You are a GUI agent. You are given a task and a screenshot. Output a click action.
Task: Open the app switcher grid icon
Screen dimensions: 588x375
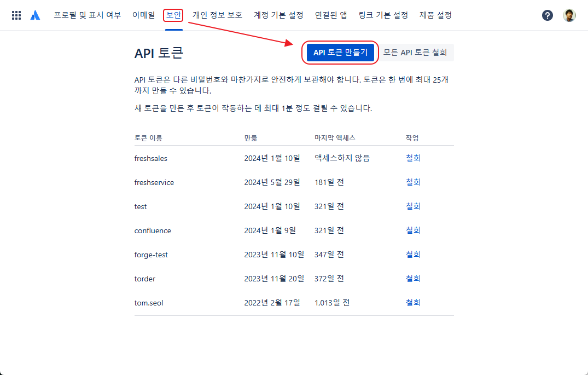click(16, 15)
